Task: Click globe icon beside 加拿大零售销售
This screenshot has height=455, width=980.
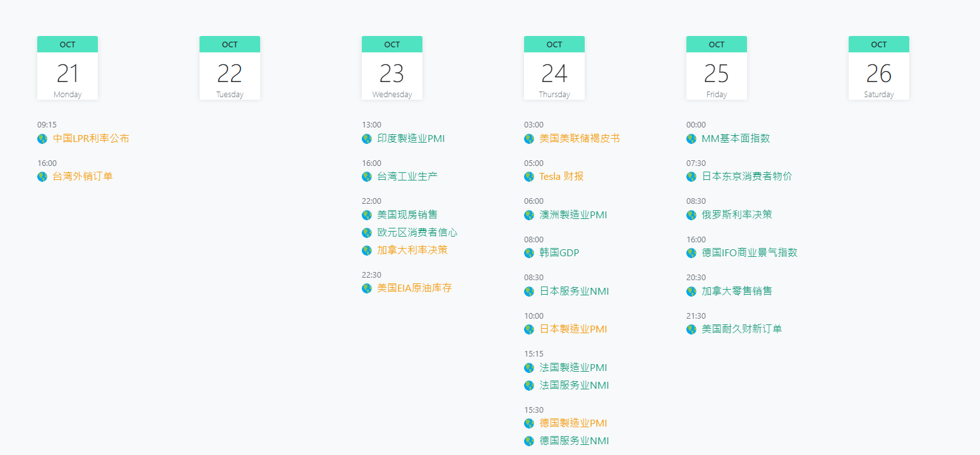Action: 691,292
